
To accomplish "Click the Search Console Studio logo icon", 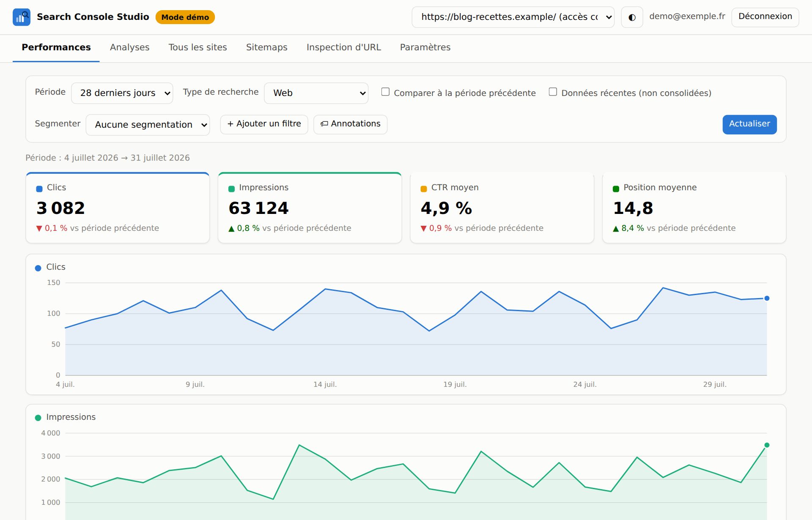I will coord(22,17).
